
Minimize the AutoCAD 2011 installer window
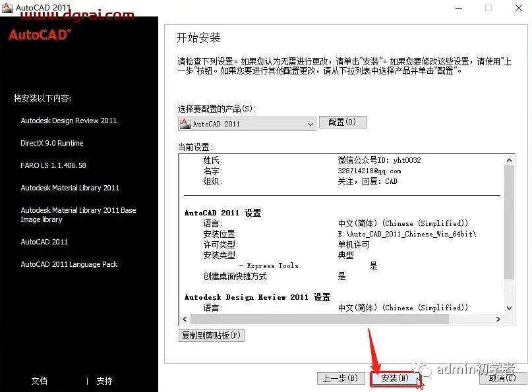[459, 8]
